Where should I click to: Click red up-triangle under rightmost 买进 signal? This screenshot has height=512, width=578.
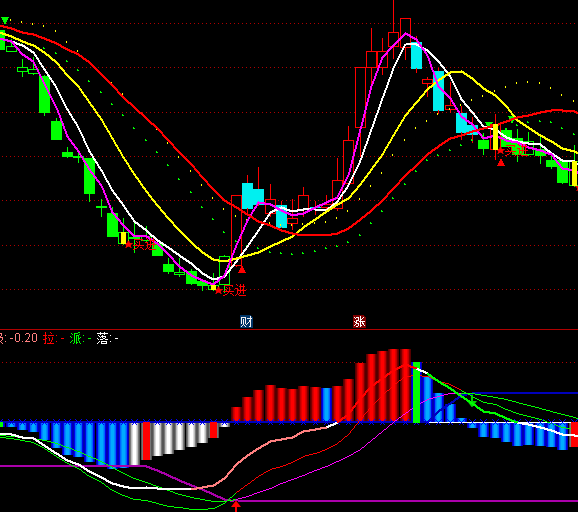tap(501, 162)
